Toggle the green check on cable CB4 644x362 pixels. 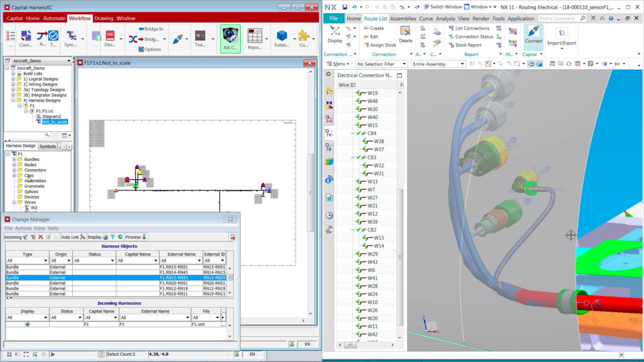pos(358,133)
